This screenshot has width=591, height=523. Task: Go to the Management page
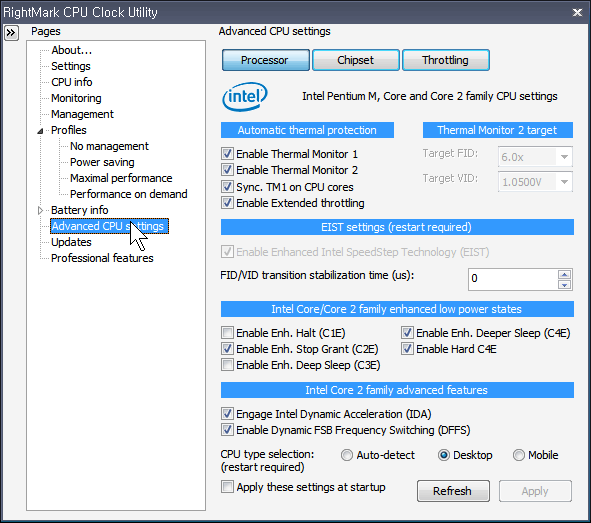82,114
